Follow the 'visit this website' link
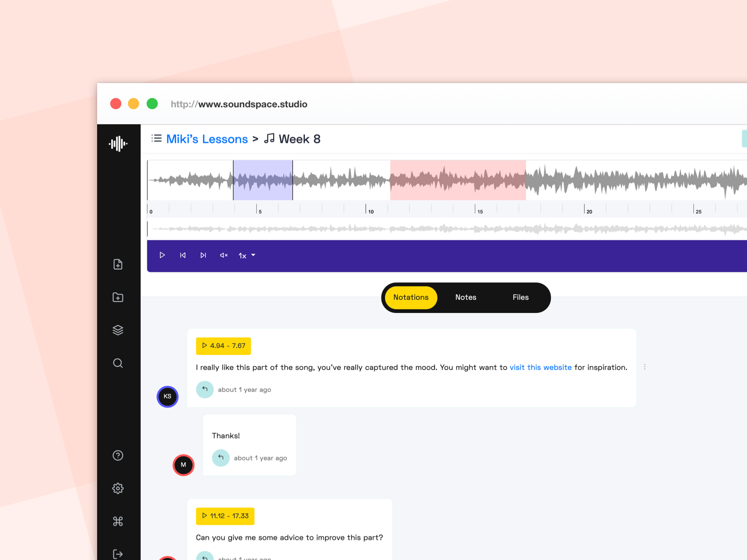Image resolution: width=747 pixels, height=560 pixels. point(541,367)
